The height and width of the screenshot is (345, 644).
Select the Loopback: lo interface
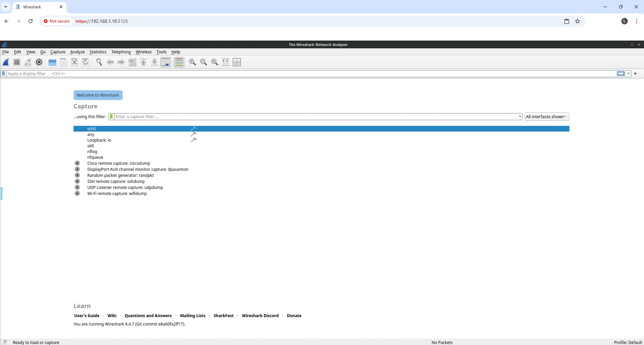click(x=321, y=140)
